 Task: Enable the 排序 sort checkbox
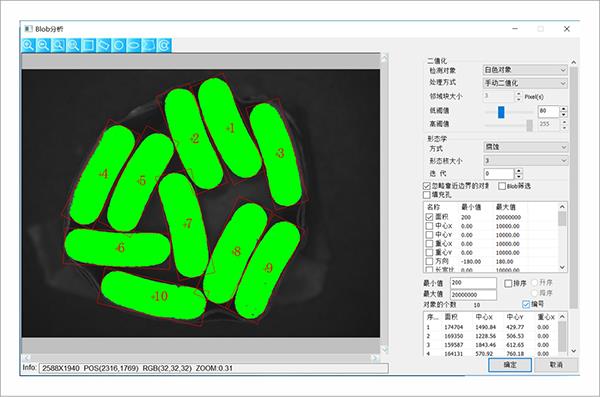click(x=508, y=283)
